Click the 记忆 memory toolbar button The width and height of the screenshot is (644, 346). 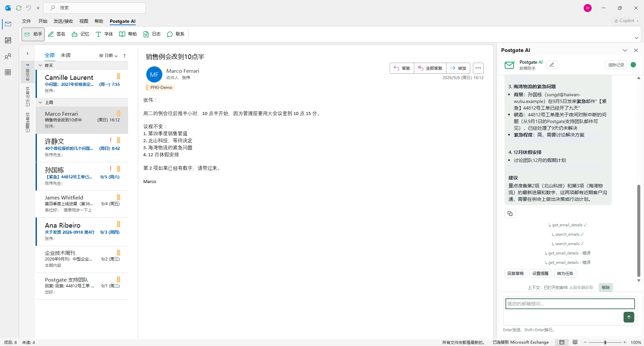click(x=80, y=34)
